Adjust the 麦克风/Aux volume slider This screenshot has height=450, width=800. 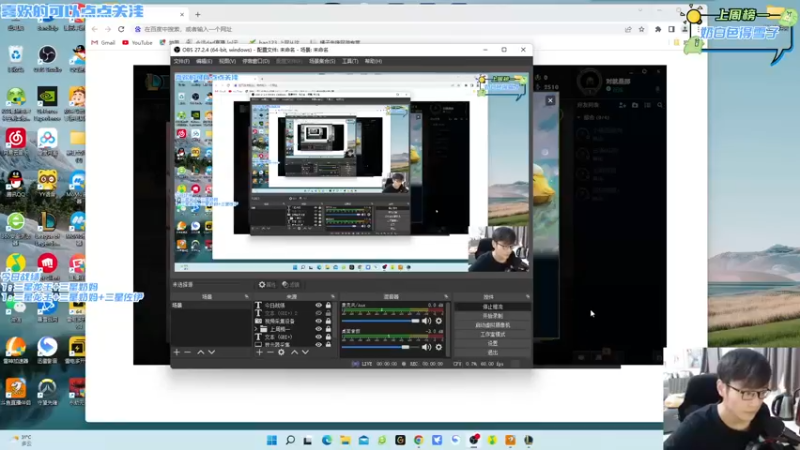point(381,321)
